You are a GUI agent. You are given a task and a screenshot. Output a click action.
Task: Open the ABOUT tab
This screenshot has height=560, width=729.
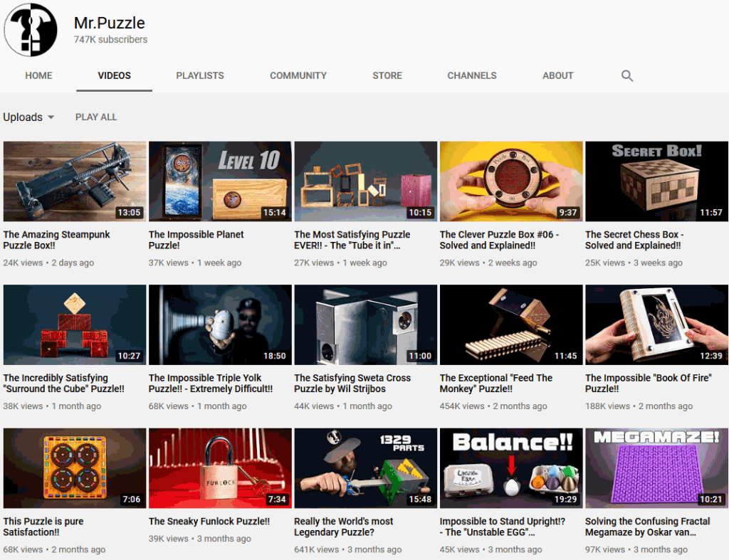pyautogui.click(x=557, y=75)
